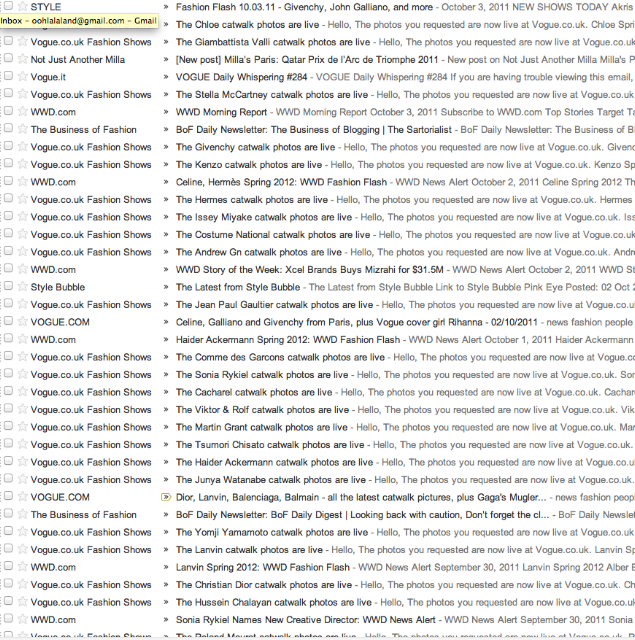Click importance marker on Tsumori Chisato email
The height and width of the screenshot is (640, 635).
coord(166,444)
